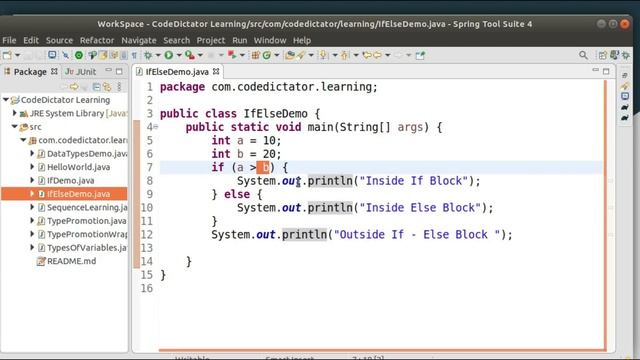Image resolution: width=640 pixels, height=360 pixels.
Task: Click Collapse All in Package Explorer
Action: click(x=96, y=87)
